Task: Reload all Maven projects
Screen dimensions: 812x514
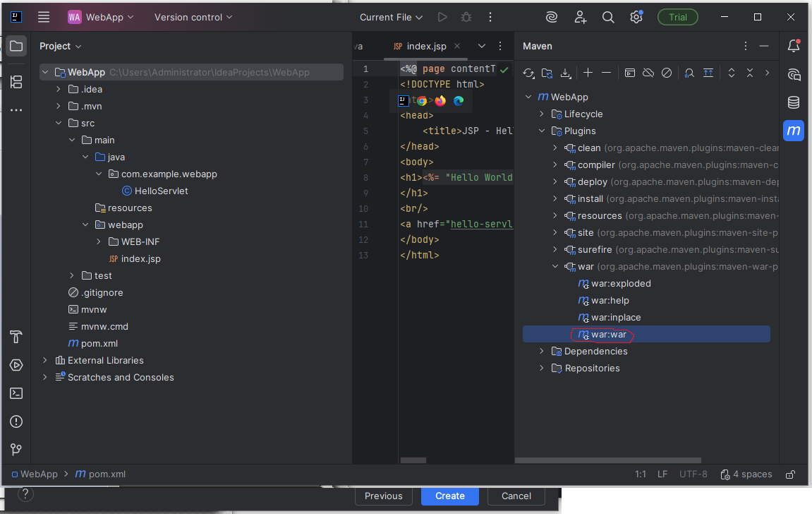Action: (528, 73)
